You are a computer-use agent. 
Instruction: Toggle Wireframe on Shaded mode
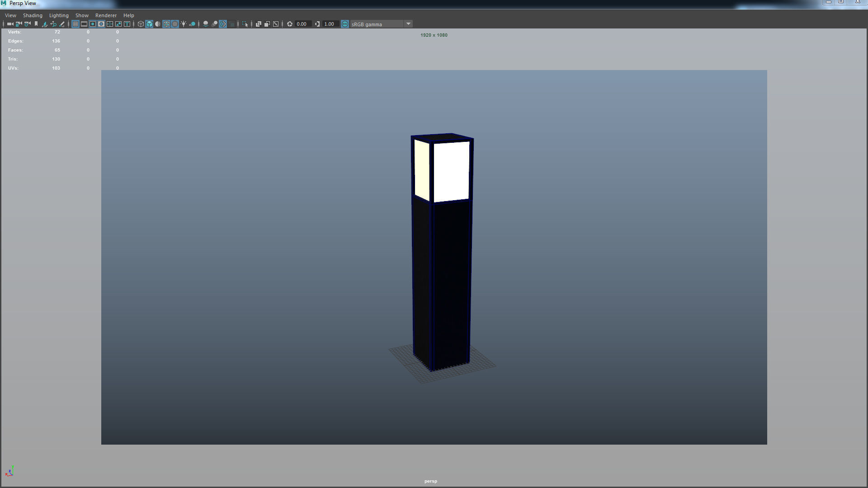click(166, 24)
